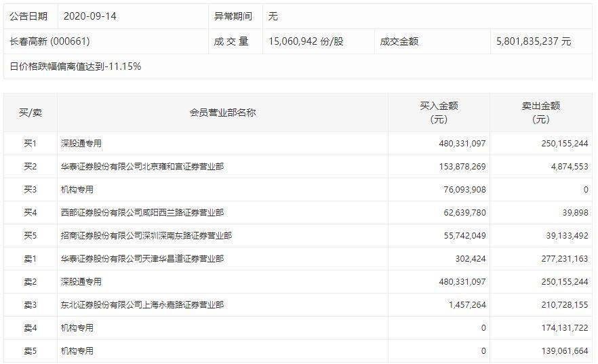Screen dimensions: 598x364
Task: Click the 日价格跌幅偏离值达到-11.15% note
Action: coord(75,66)
